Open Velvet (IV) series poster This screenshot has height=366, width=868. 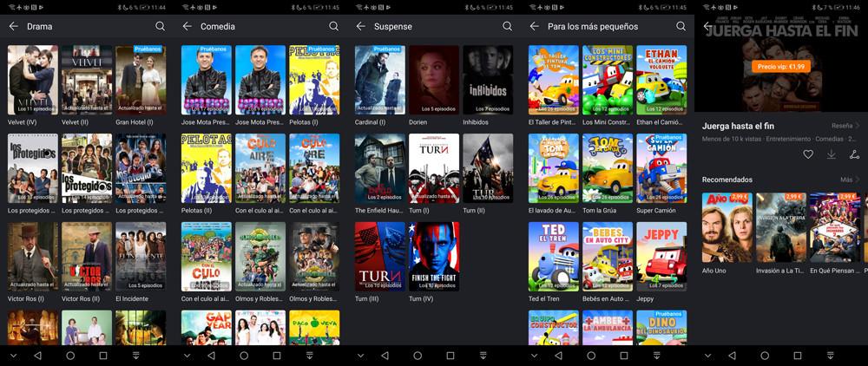[x=32, y=80]
